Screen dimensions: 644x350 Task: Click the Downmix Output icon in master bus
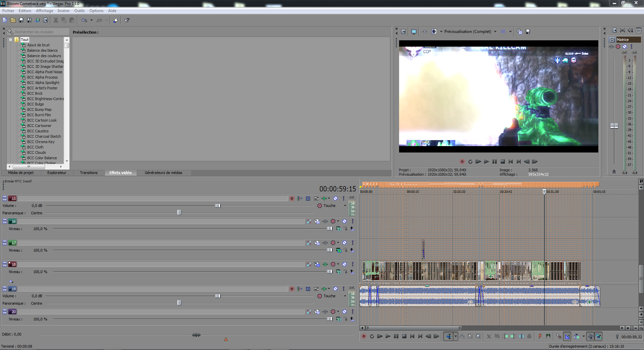click(622, 31)
